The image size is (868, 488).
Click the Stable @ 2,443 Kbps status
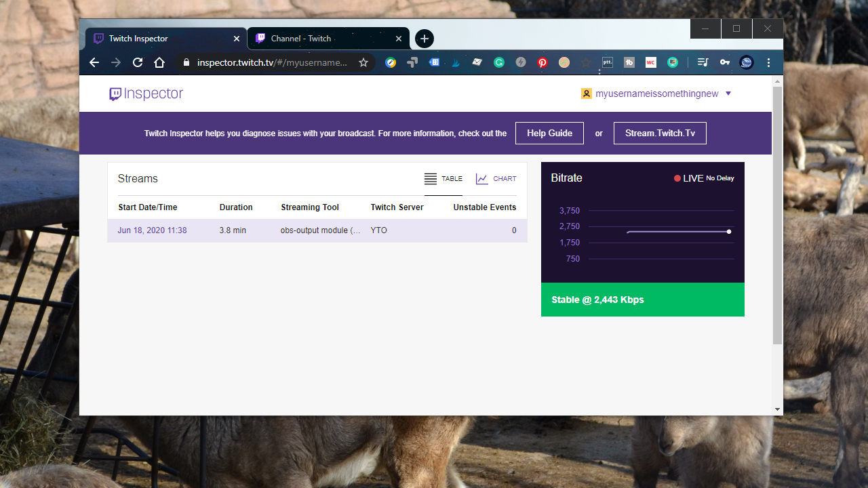click(643, 300)
